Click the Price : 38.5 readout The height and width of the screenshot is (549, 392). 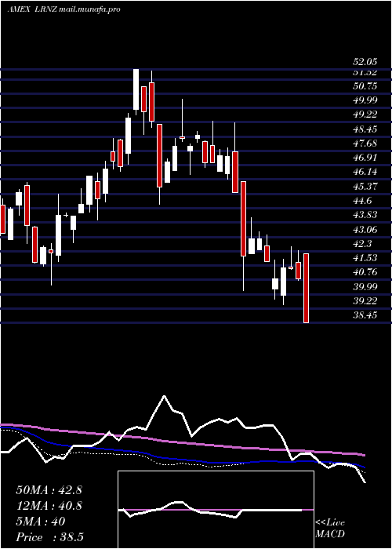(49, 537)
